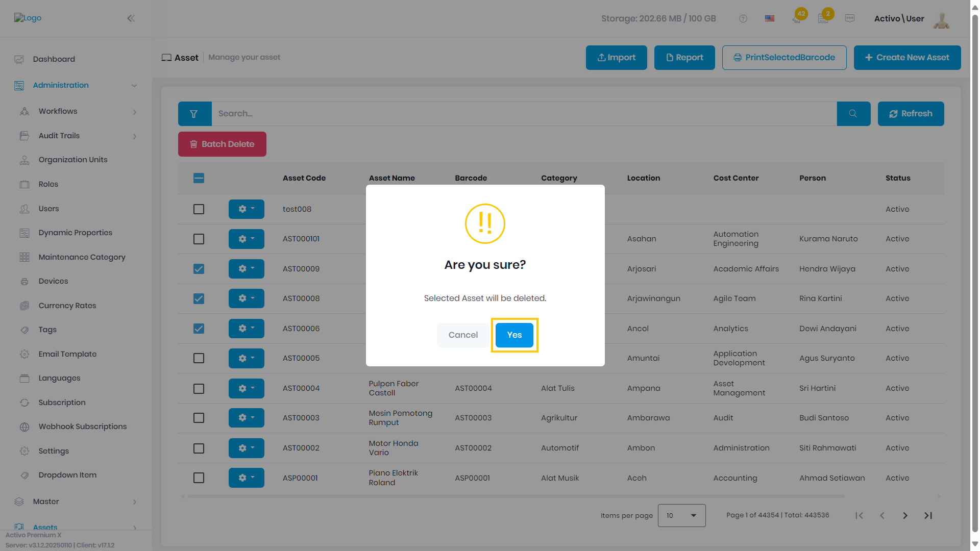Open gear actions dropdown for AST00003
This screenshot has width=980, height=551.
[x=247, y=418]
